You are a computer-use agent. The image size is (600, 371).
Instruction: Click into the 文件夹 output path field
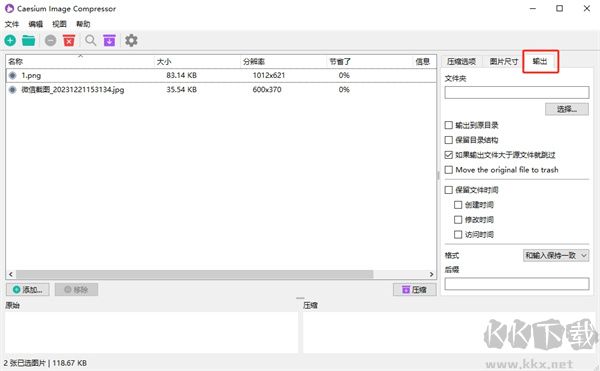(x=517, y=93)
